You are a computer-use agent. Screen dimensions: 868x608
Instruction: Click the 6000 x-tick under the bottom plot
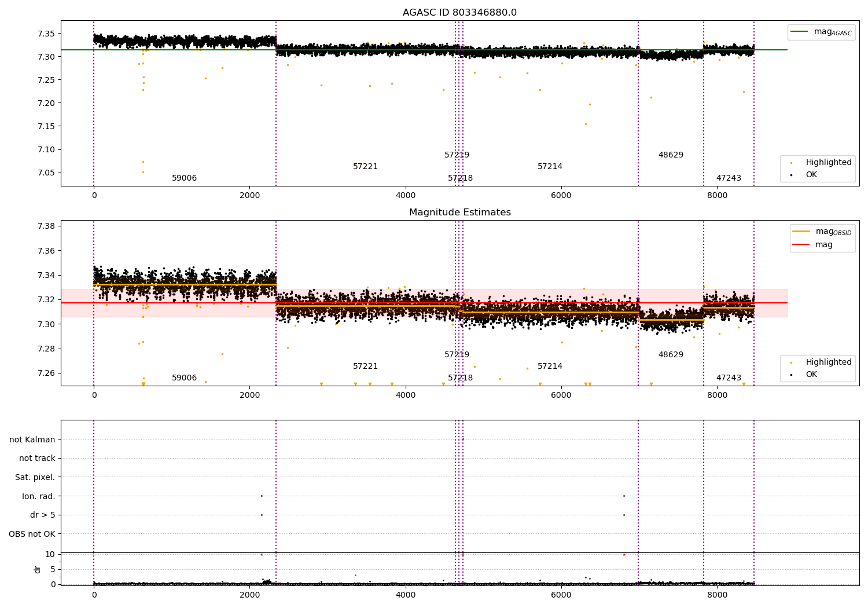561,594
